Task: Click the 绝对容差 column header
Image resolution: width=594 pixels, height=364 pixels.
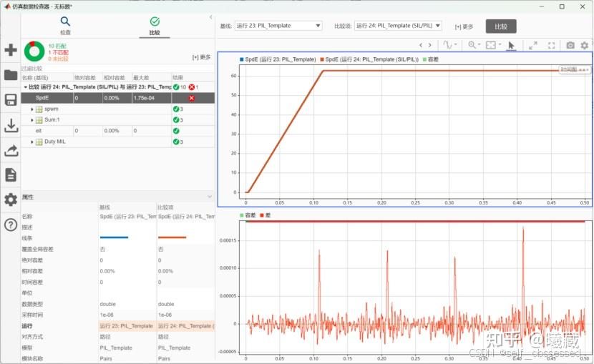Action: point(87,77)
